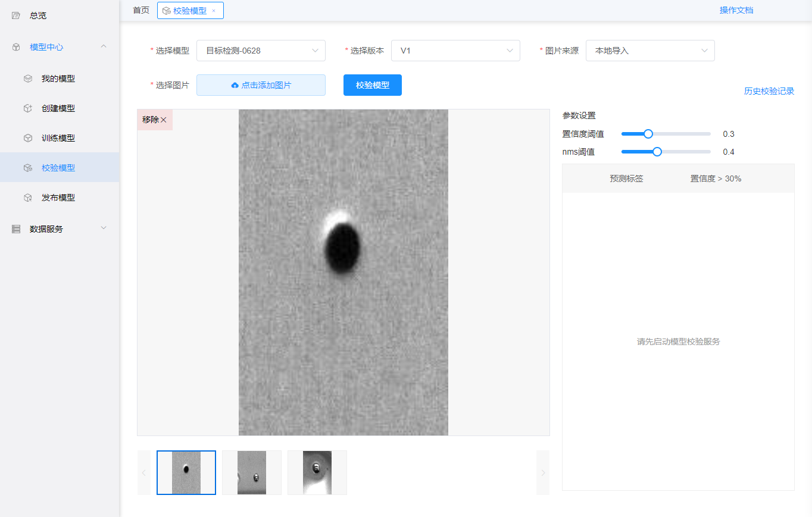The height and width of the screenshot is (517, 812).
Task: Open 训练模型 page
Action: coord(58,138)
